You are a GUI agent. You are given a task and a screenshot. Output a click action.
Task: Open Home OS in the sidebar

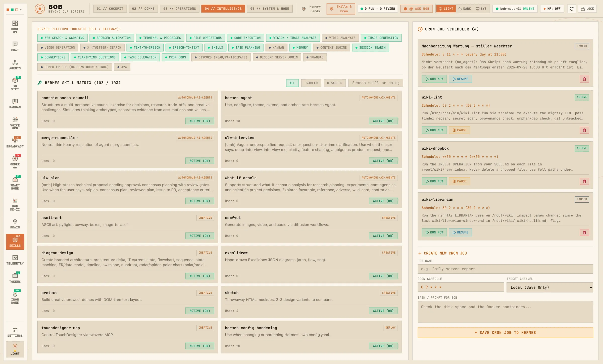click(x=15, y=27)
